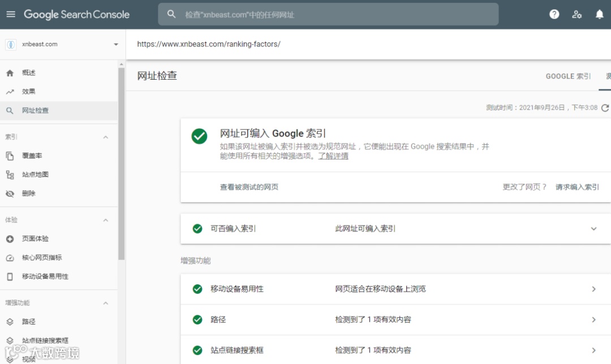Viewport: 611px width, 364px height.
Task: Open the Help question mark icon
Action: (554, 14)
